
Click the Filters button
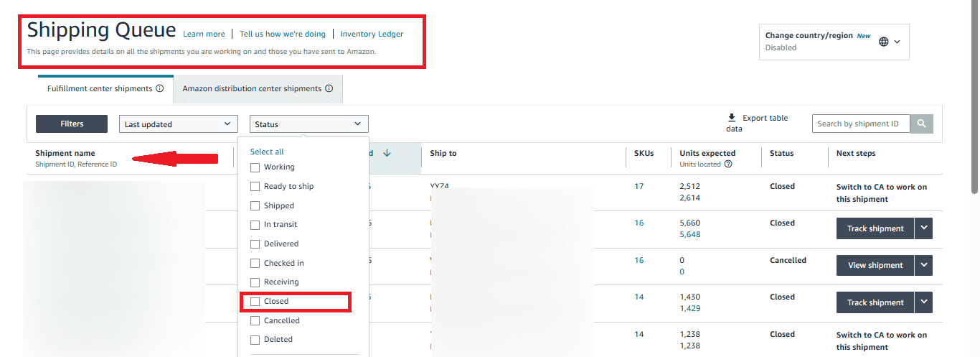72,124
